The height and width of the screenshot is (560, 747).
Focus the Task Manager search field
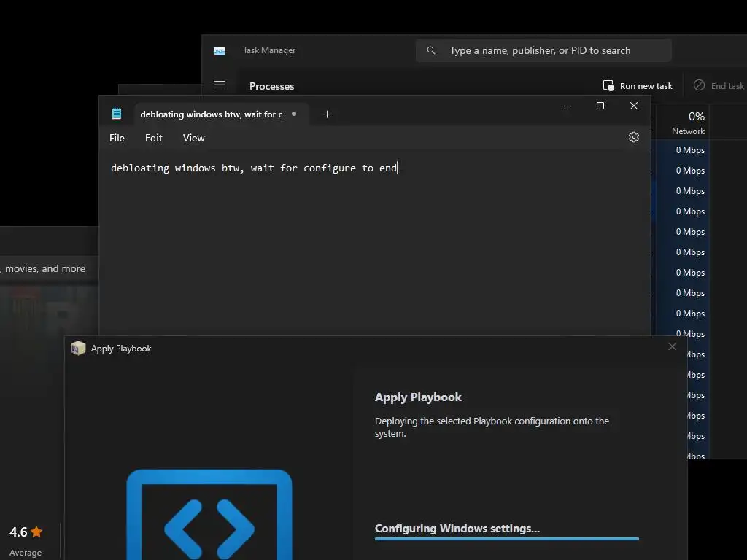[543, 50]
